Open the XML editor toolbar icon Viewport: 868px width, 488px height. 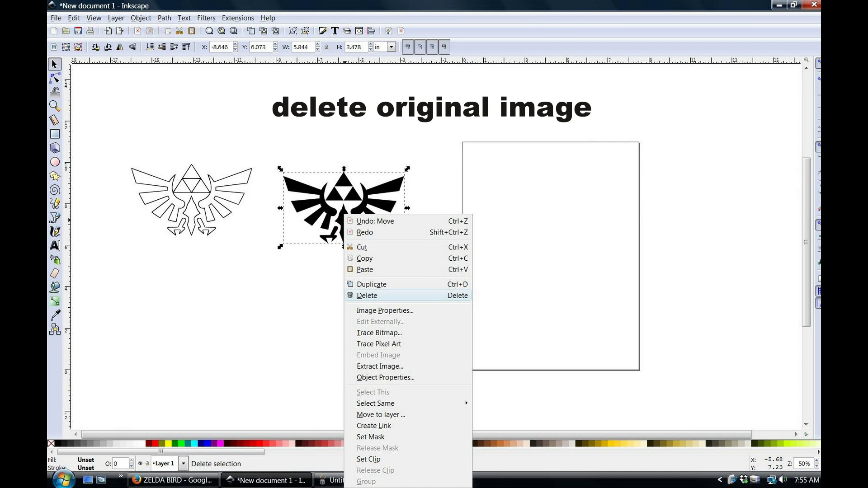[x=359, y=31]
